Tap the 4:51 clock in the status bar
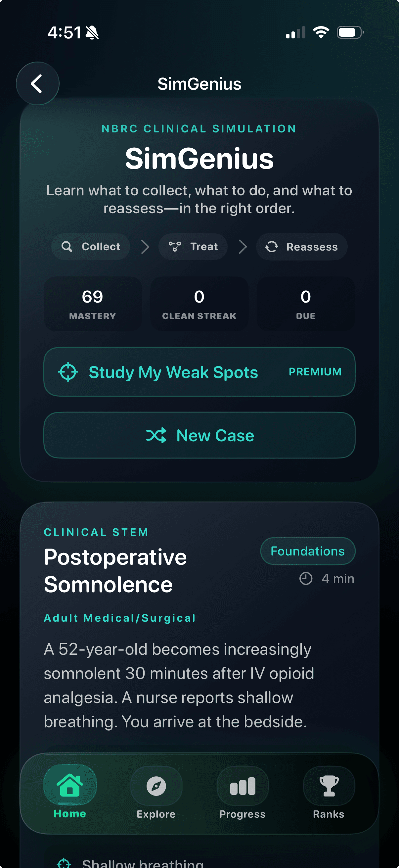The height and width of the screenshot is (868, 399). pos(64,33)
